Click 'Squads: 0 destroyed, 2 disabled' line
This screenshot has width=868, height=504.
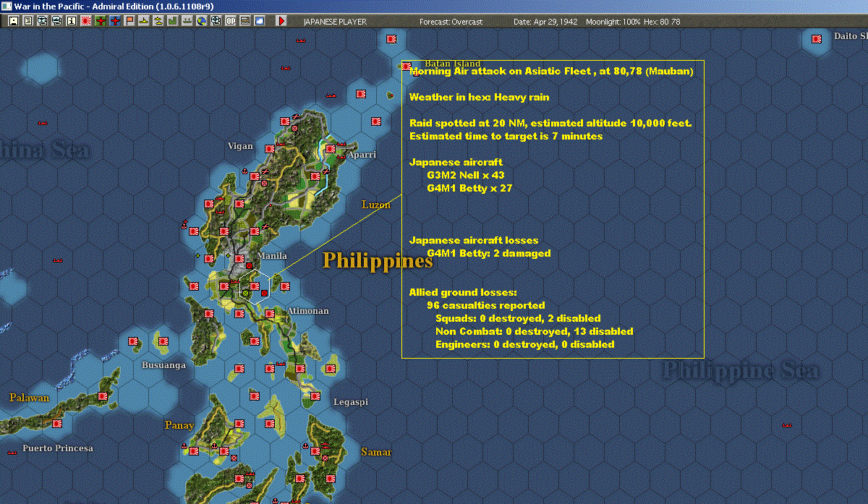point(518,318)
